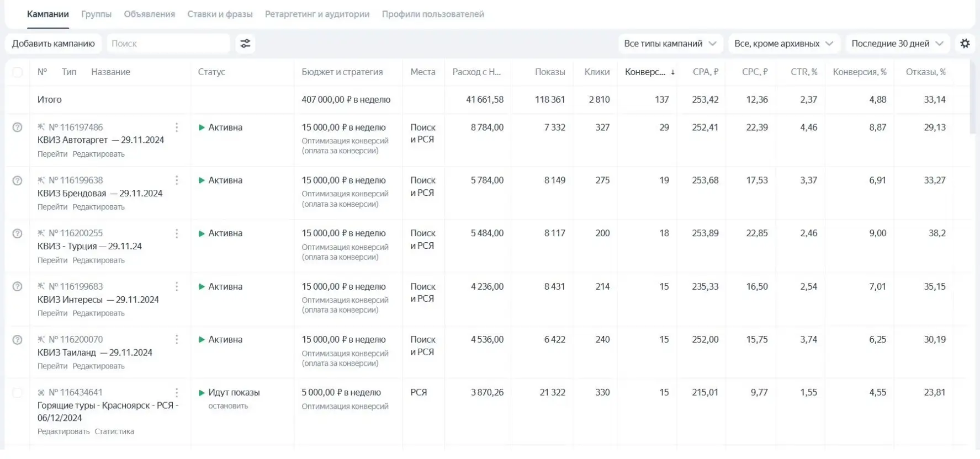Viewport: 980px width, 459px height.
Task: Sort by the Клики column header
Action: (597, 72)
